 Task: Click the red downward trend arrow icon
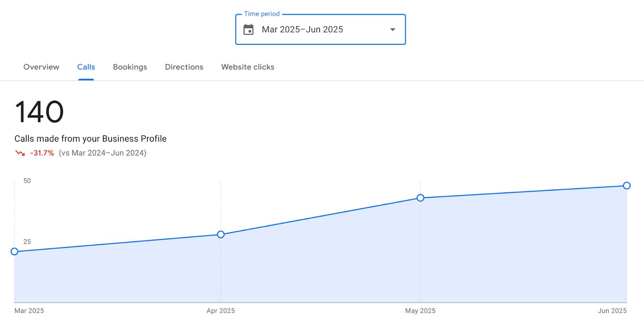click(20, 153)
